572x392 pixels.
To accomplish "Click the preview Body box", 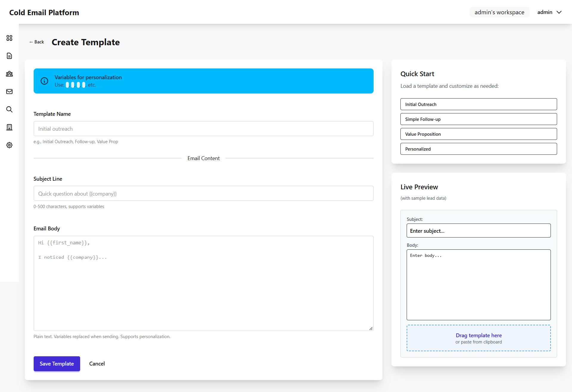I will (x=478, y=285).
